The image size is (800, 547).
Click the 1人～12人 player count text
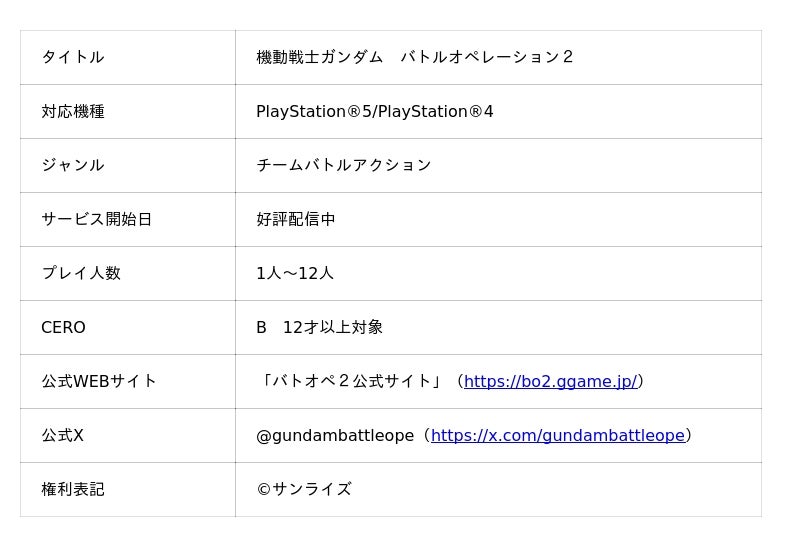point(295,273)
